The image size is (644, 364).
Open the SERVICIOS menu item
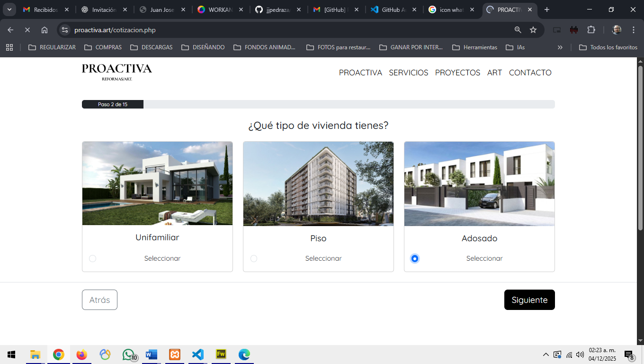pyautogui.click(x=408, y=73)
